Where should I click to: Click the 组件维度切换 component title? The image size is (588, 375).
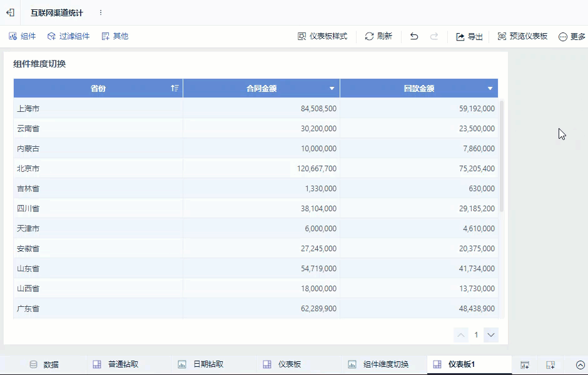coord(40,64)
